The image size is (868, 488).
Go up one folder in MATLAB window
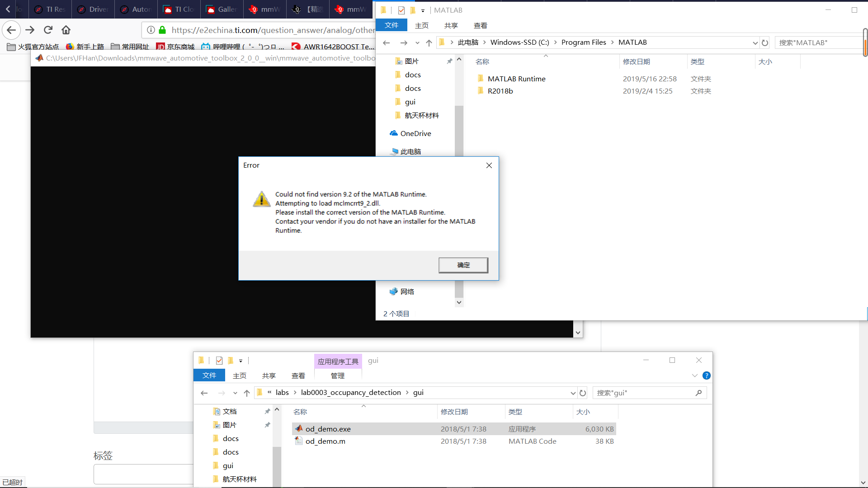(x=429, y=42)
